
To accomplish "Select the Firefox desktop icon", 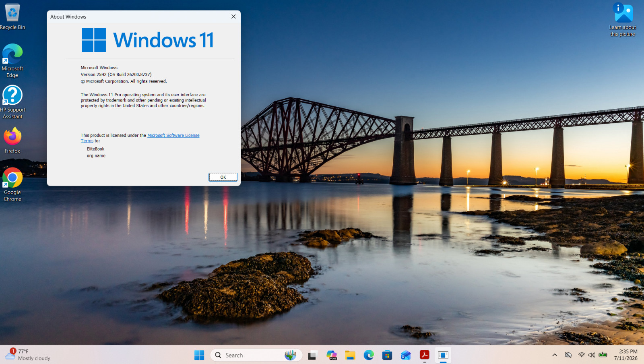I will click(x=12, y=141).
